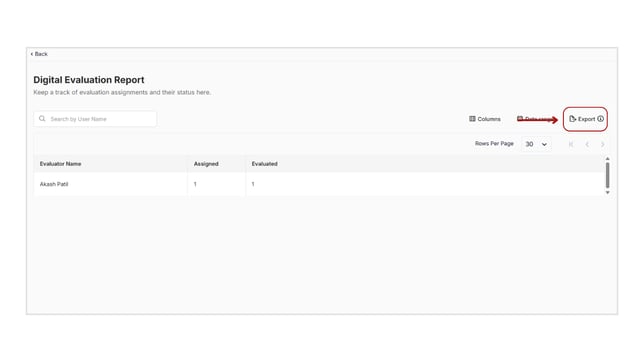
Task: Go to the next page
Action: (x=603, y=144)
